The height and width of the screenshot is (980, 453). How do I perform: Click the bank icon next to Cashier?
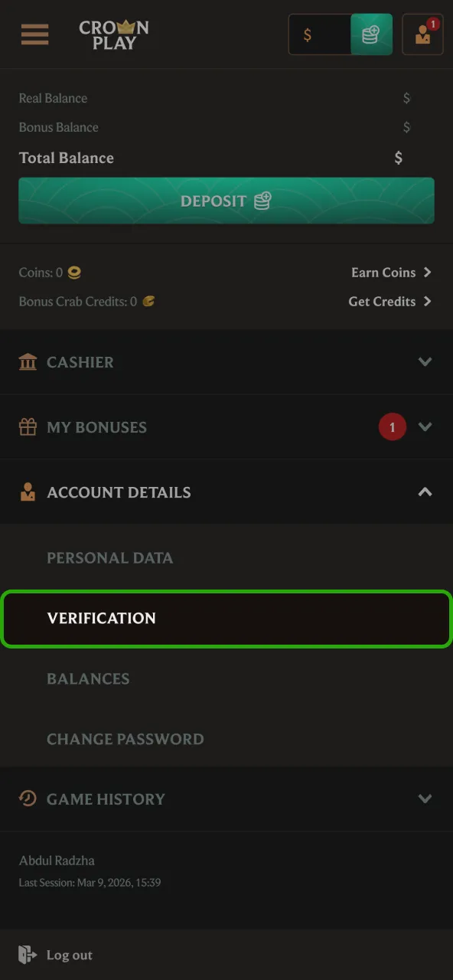pyautogui.click(x=28, y=362)
